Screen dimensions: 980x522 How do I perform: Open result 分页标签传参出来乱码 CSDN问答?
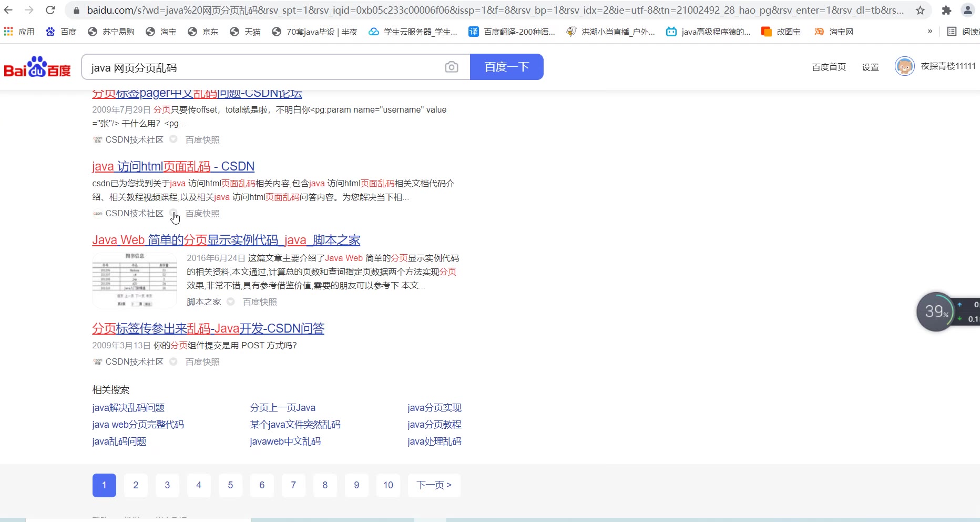[208, 328]
